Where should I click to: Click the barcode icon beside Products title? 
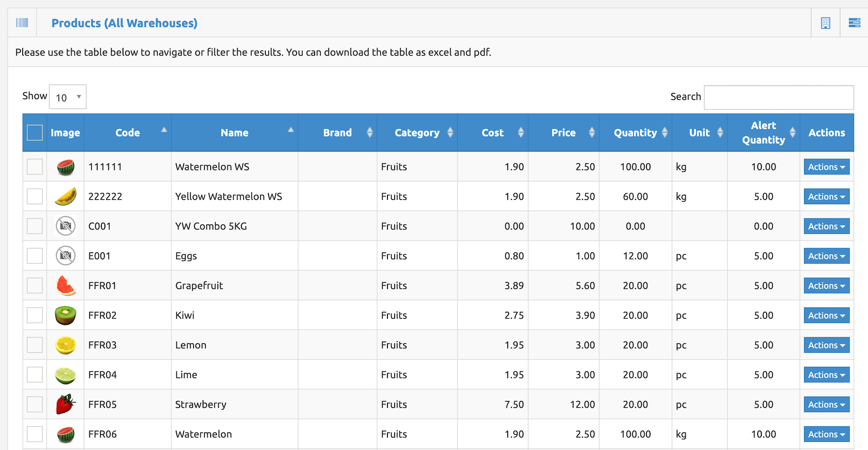tap(22, 23)
